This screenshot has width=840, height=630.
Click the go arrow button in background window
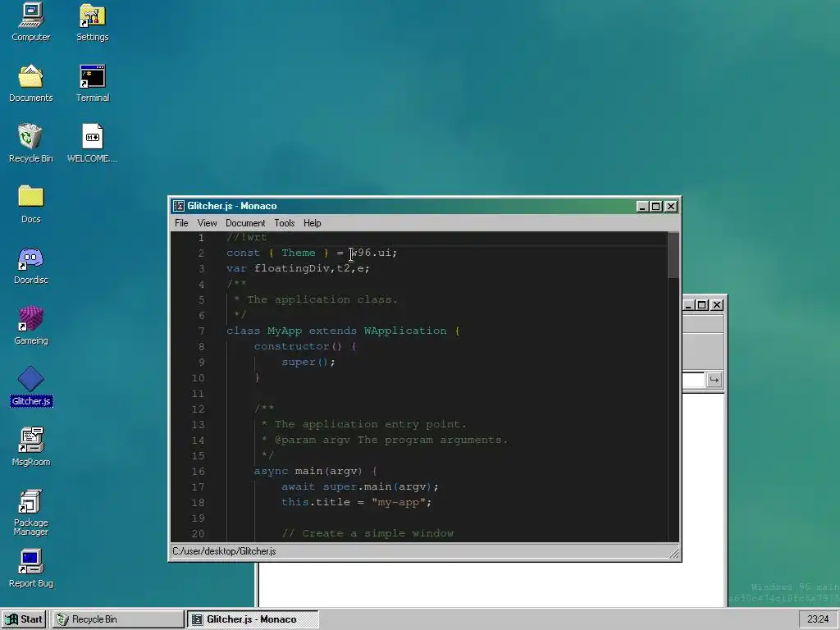point(714,380)
